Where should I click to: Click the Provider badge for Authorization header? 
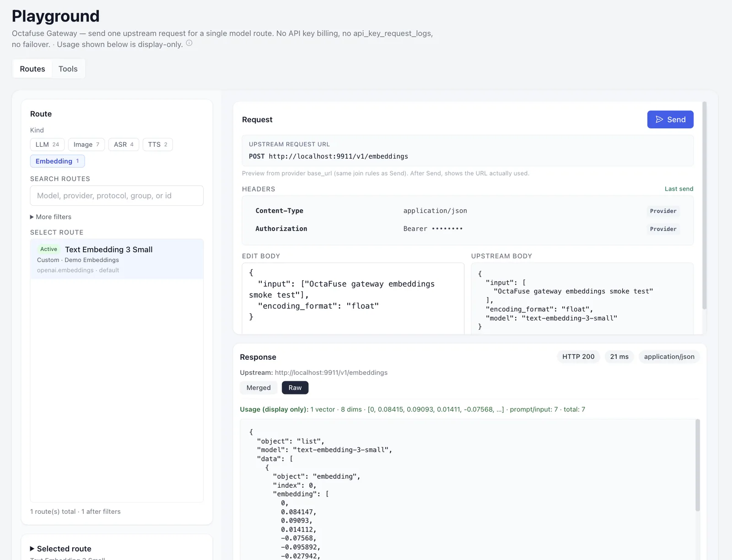pos(663,229)
